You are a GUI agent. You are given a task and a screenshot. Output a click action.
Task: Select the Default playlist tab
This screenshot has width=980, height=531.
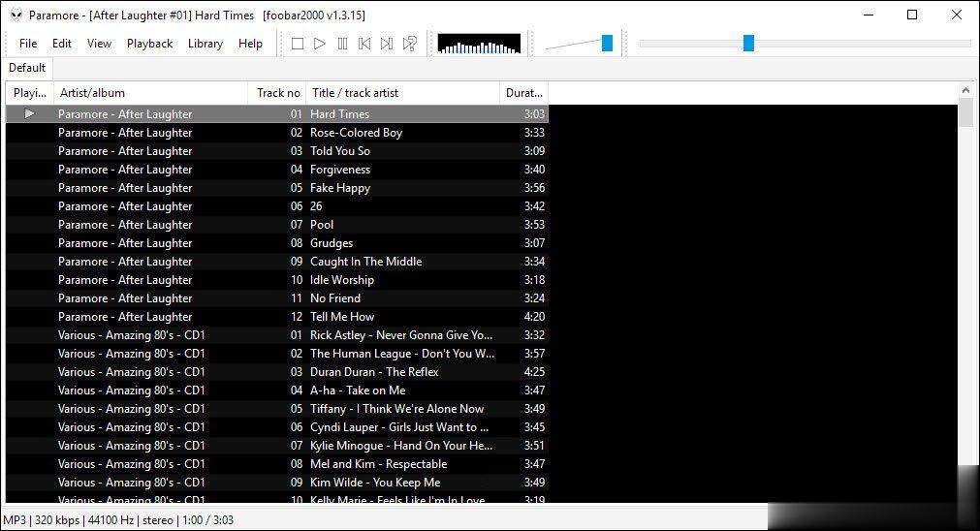[x=27, y=68]
